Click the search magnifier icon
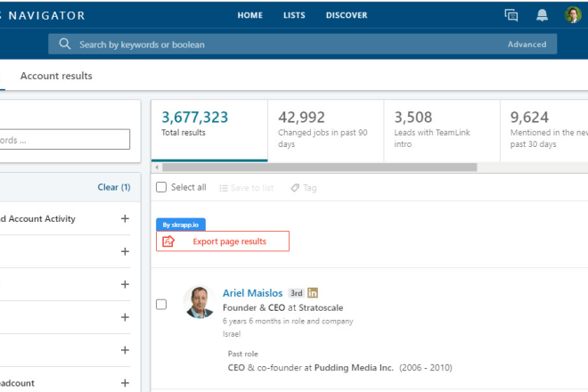Image resolution: width=588 pixels, height=392 pixels. coord(65,44)
